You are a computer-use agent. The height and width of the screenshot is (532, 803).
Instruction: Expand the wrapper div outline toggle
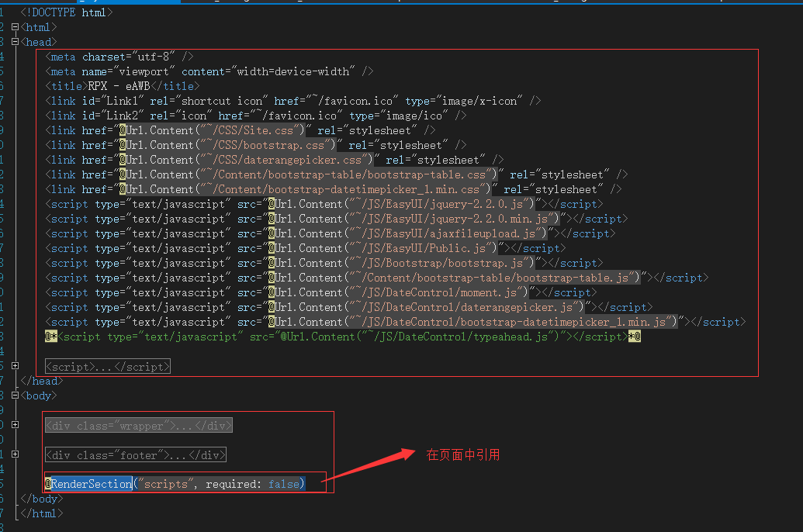(x=15, y=425)
